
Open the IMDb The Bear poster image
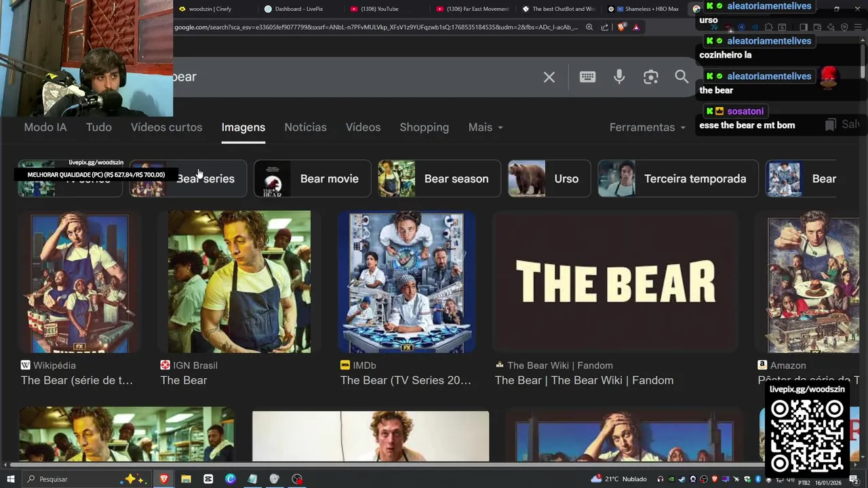tap(407, 282)
